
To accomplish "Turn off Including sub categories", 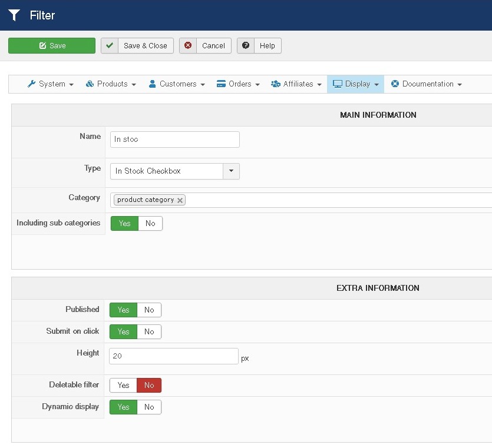I will coord(150,224).
